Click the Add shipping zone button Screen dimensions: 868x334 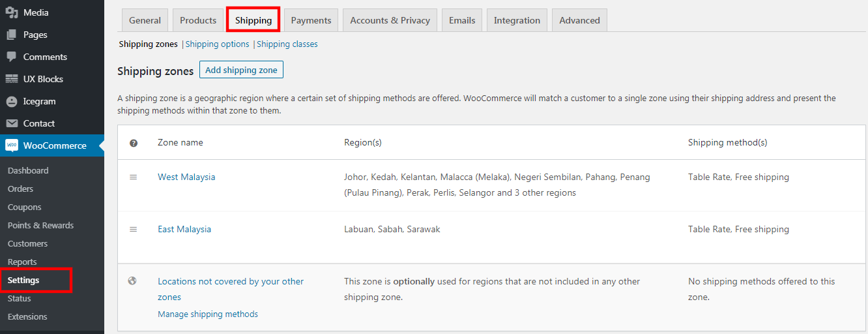point(241,70)
